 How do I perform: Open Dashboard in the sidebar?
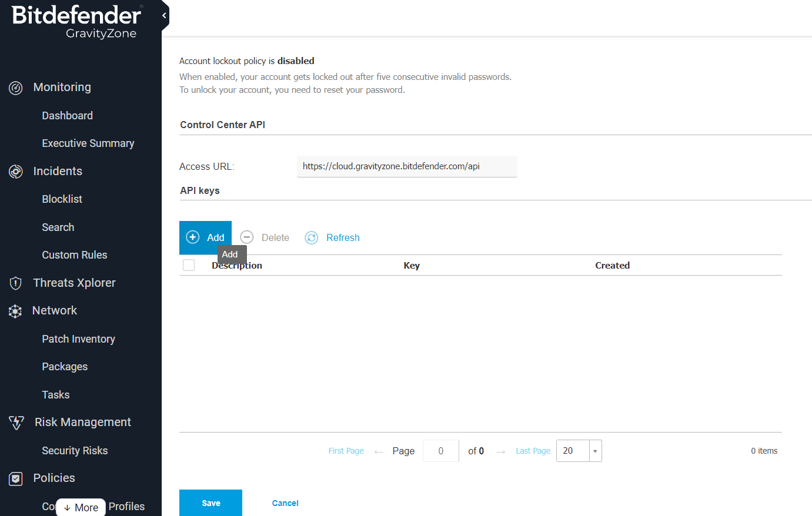[68, 116]
